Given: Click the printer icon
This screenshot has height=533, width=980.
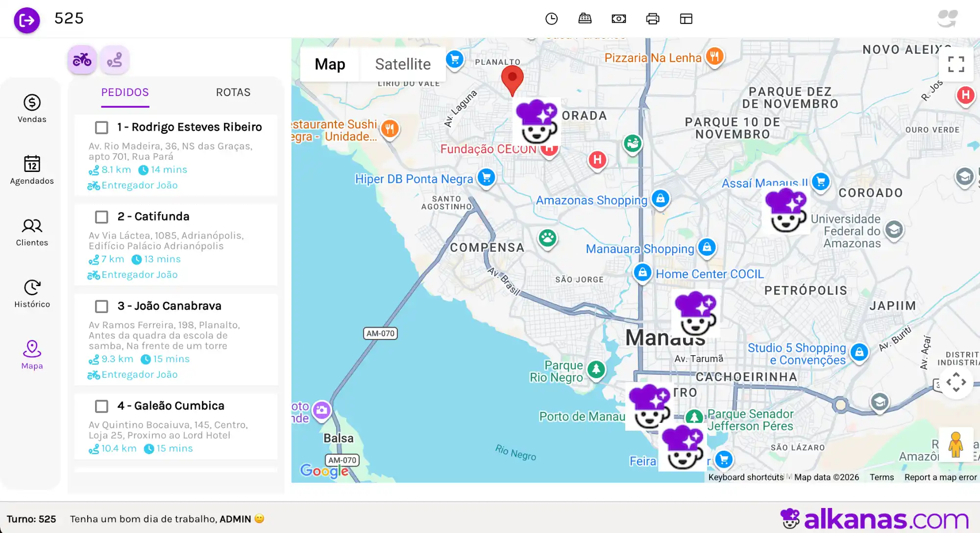Looking at the screenshot, I should tap(652, 19).
